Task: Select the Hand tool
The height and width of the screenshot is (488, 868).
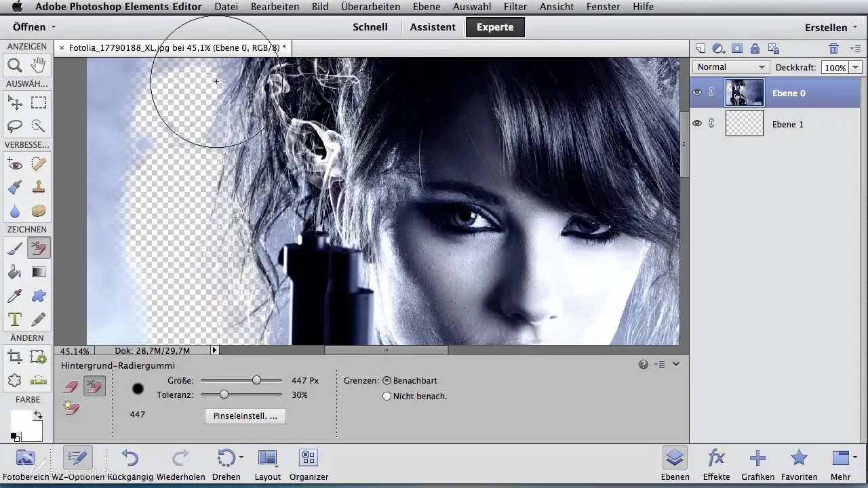Action: (x=39, y=66)
